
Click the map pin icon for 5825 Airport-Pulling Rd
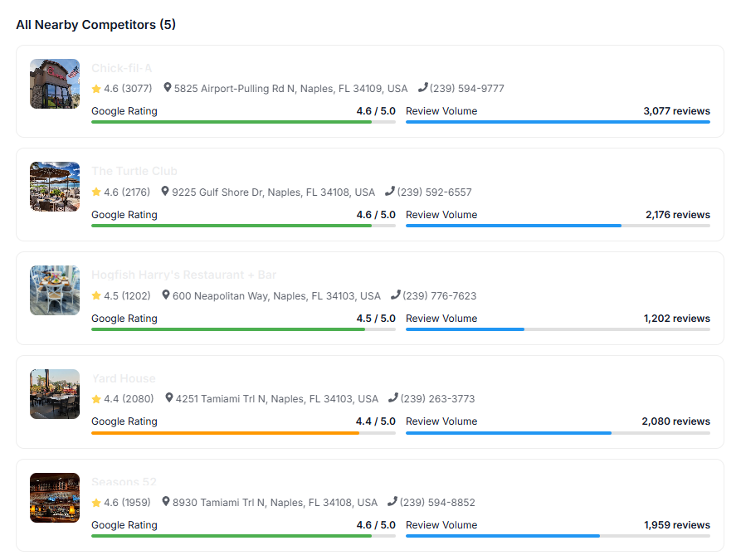click(x=168, y=88)
